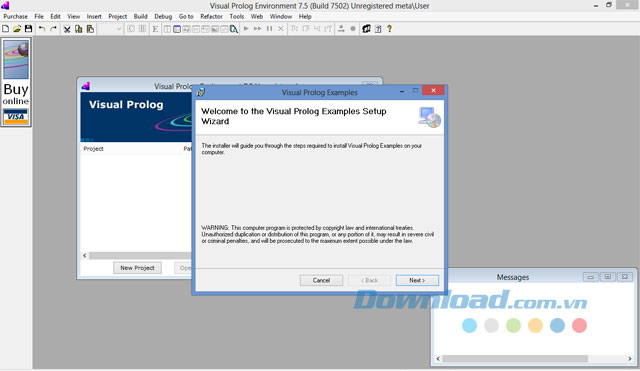The width and height of the screenshot is (640, 371).
Task: Save using the floppy disk icon
Action: point(28,29)
